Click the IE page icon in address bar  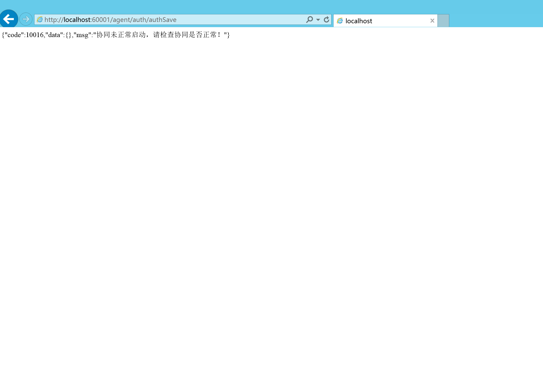tap(40, 20)
